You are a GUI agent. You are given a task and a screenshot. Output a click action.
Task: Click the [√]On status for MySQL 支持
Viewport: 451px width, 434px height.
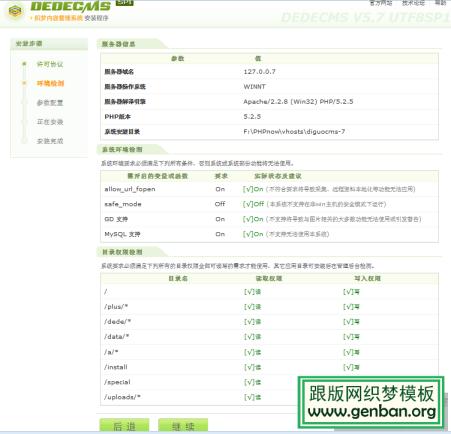253,234
